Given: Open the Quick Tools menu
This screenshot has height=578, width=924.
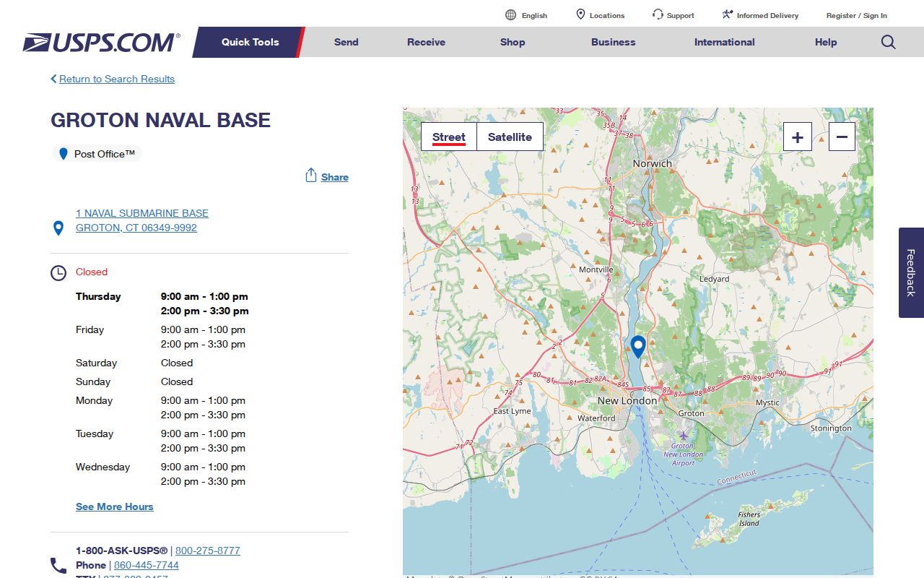Looking at the screenshot, I should click(250, 42).
